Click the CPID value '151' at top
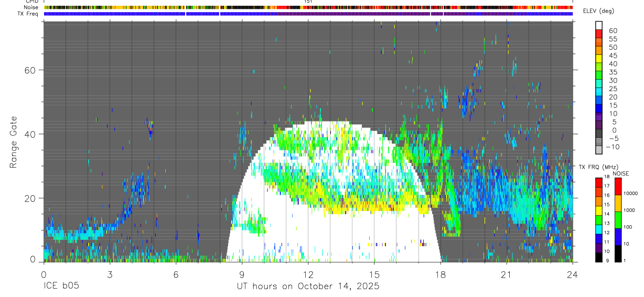 [x=308, y=2]
